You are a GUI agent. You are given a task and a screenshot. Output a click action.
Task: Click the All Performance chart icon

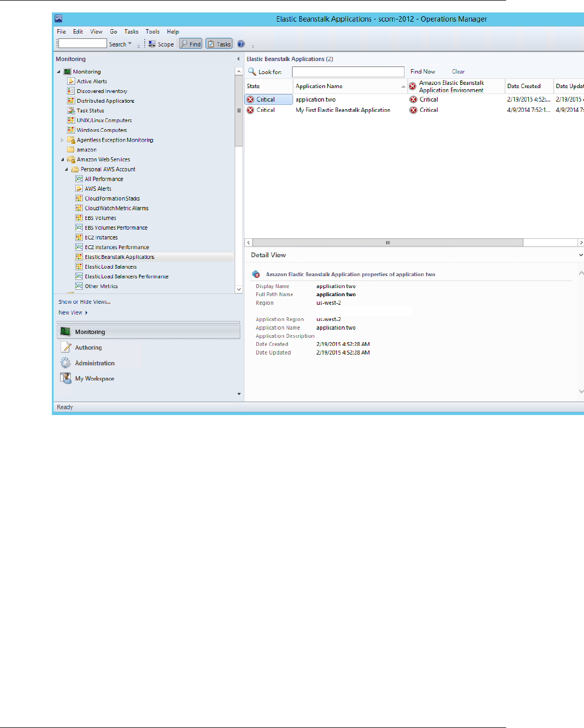pyautogui.click(x=79, y=179)
